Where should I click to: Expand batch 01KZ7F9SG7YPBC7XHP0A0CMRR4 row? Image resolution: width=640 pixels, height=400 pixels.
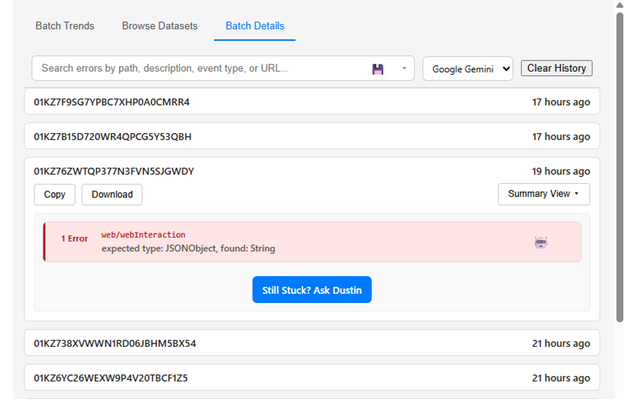(x=312, y=102)
